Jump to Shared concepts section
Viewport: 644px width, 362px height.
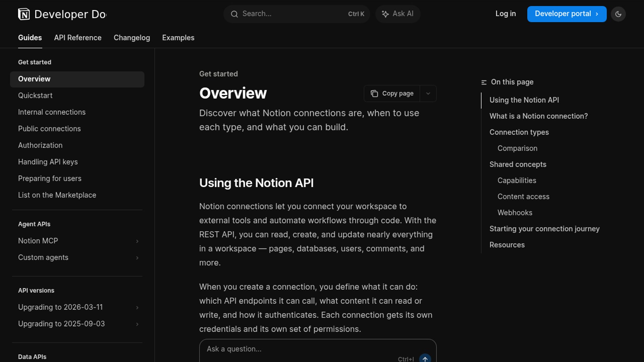point(518,165)
